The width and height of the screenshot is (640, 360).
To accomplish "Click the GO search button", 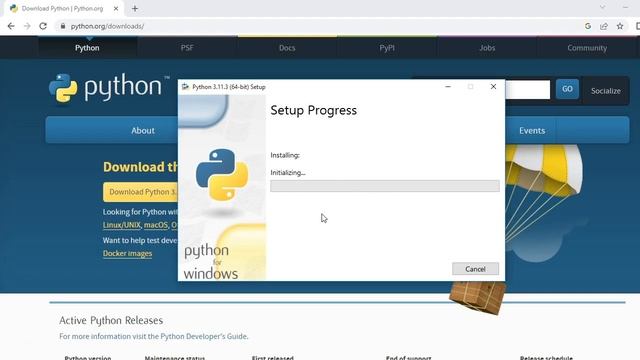I will tap(567, 89).
